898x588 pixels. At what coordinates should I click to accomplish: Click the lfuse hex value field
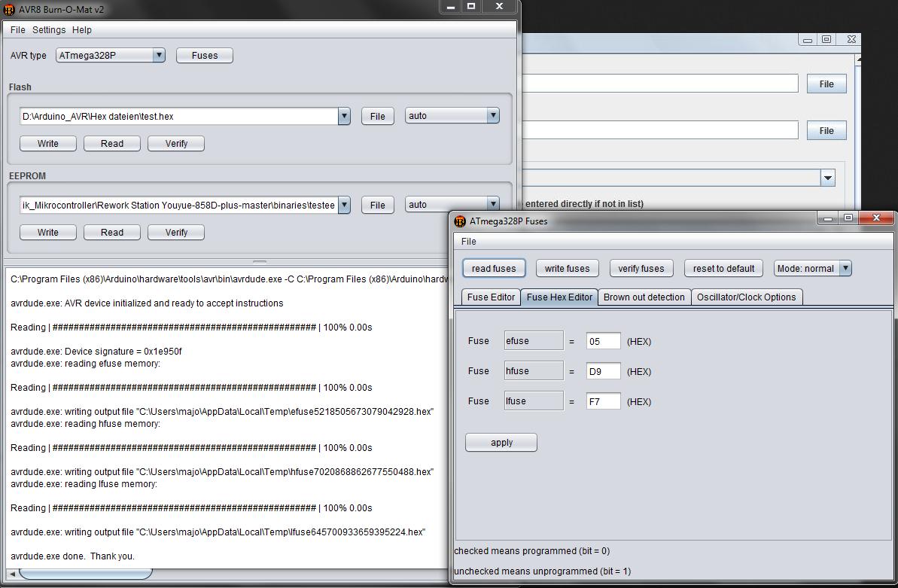tap(603, 401)
